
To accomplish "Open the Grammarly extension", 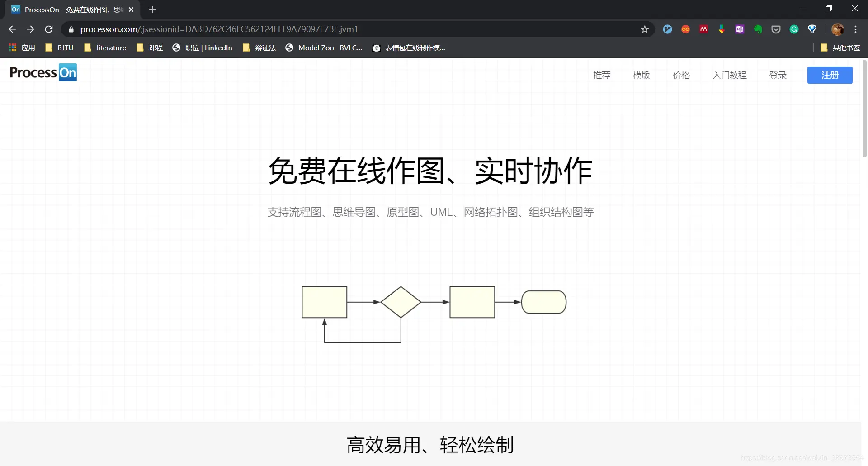I will pyautogui.click(x=794, y=29).
